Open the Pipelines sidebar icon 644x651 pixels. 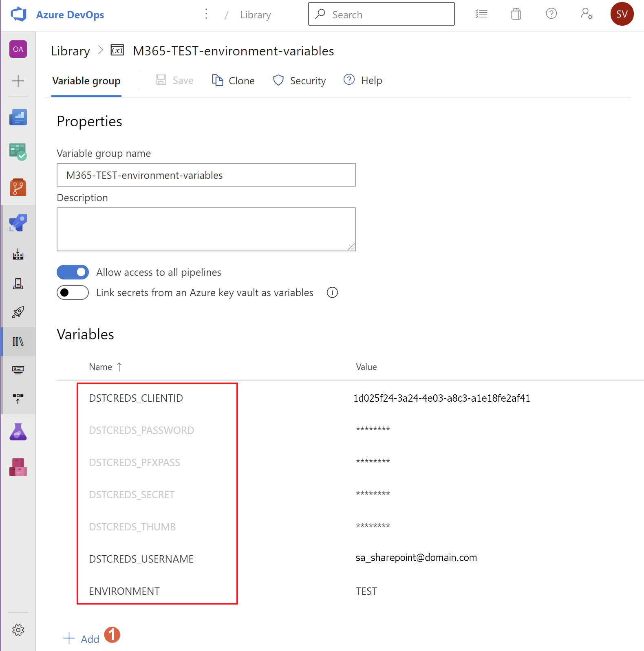(x=18, y=222)
